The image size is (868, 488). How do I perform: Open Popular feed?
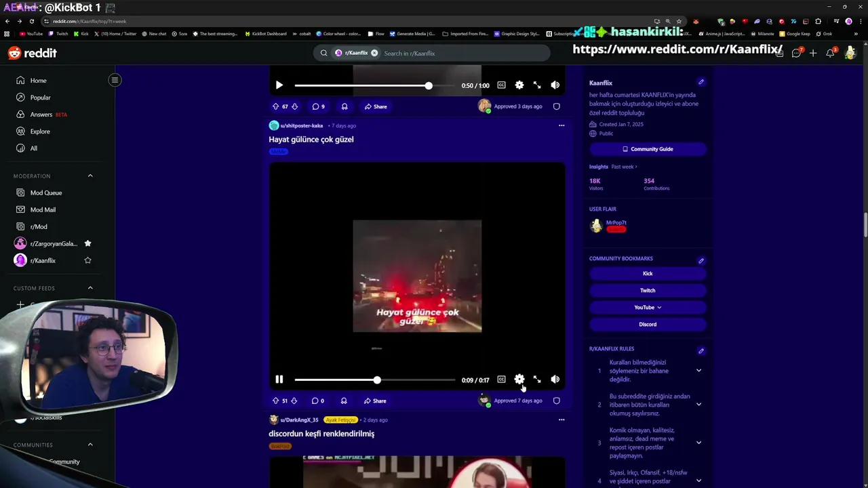point(41,98)
